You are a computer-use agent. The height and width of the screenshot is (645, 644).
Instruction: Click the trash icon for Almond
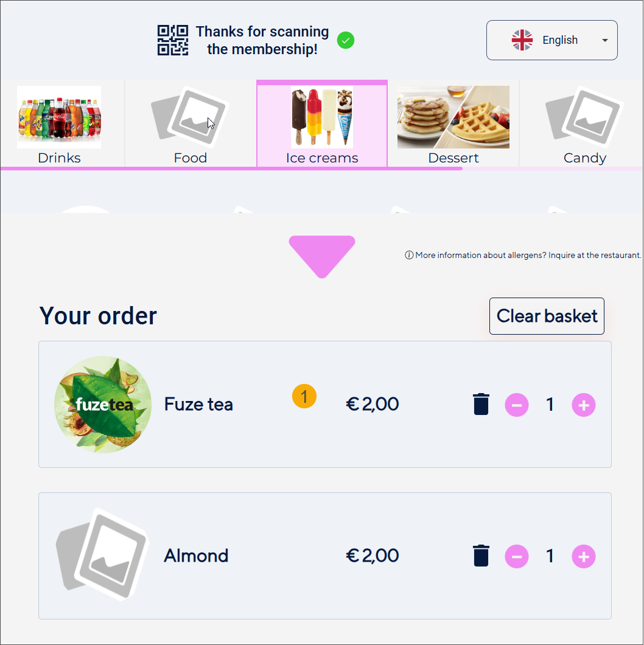[481, 556]
